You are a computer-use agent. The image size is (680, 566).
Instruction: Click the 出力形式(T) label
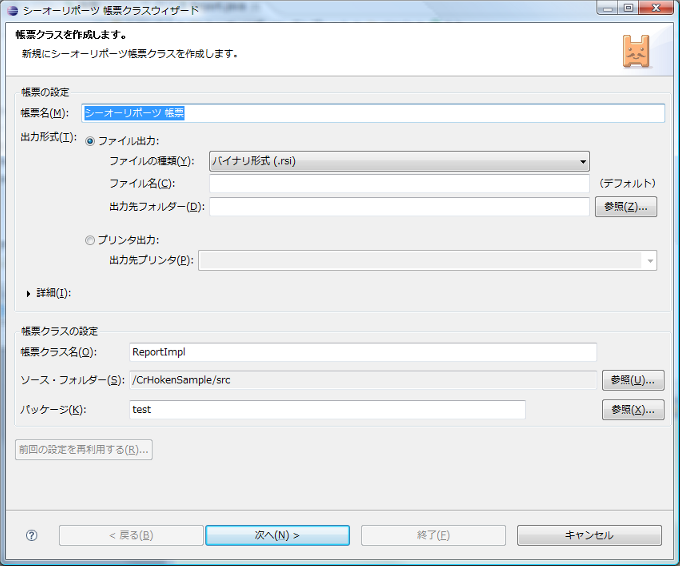click(49, 137)
